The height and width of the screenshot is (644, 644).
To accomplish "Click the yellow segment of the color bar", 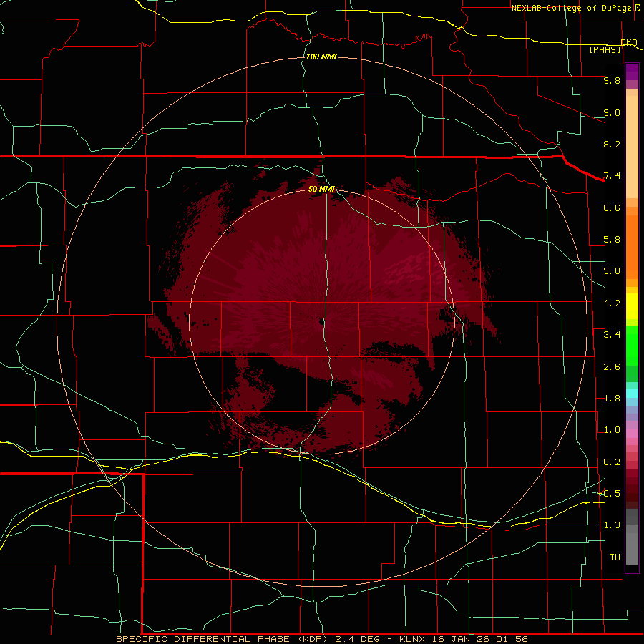I will tap(632, 306).
